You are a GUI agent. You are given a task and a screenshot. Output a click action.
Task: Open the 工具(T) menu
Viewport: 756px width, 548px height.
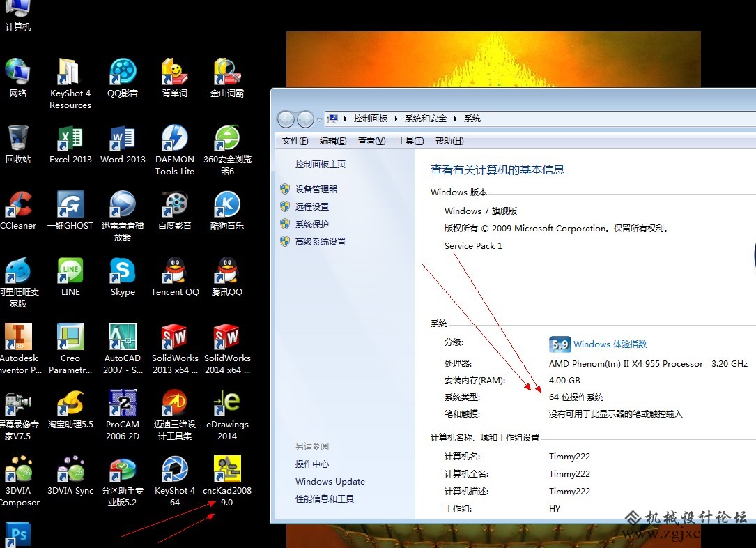(x=410, y=141)
